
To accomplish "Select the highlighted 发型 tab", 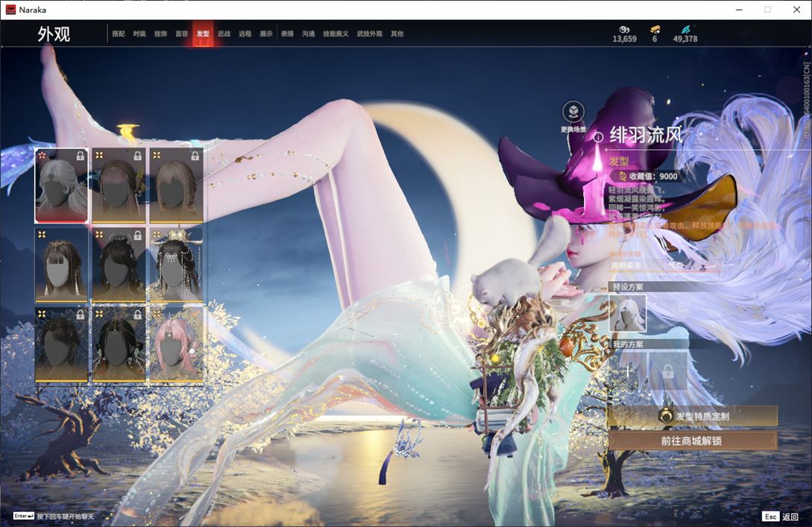I will click(203, 34).
